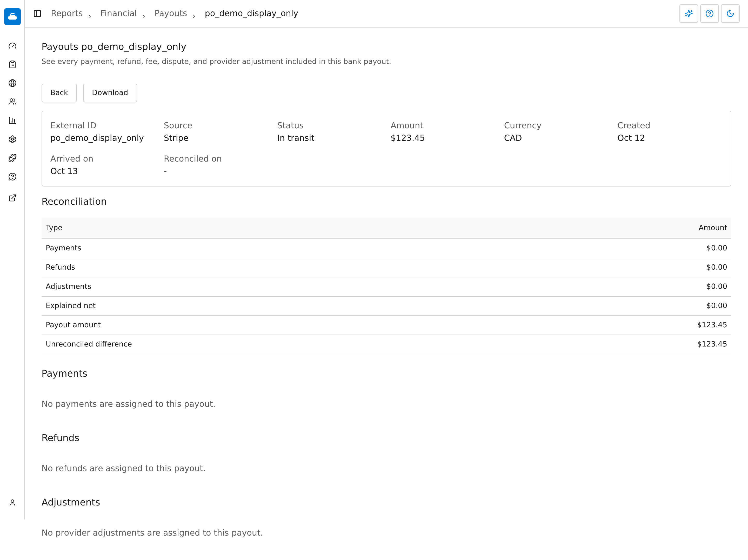Viewport: 748px width, 560px height.
Task: Click the AI sparkle icon button
Action: tap(689, 14)
